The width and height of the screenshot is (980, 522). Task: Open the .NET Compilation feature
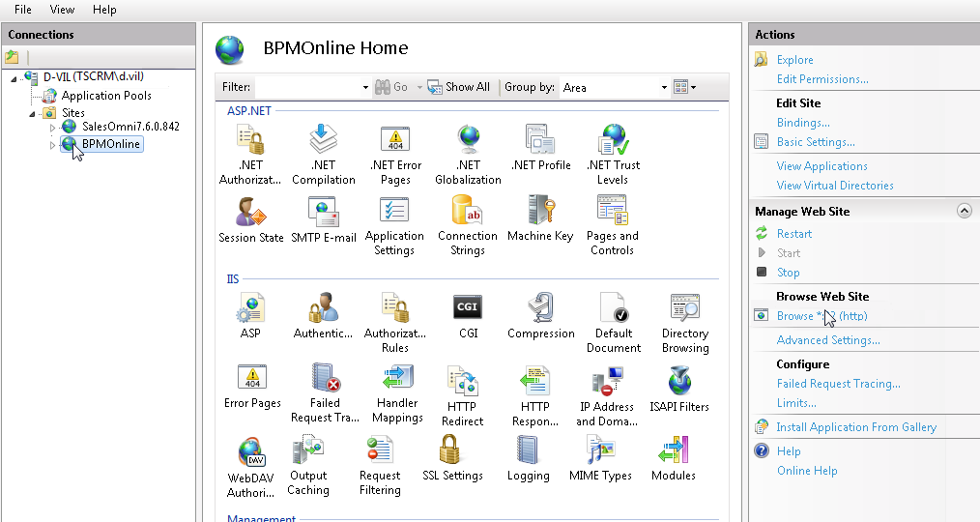click(323, 154)
